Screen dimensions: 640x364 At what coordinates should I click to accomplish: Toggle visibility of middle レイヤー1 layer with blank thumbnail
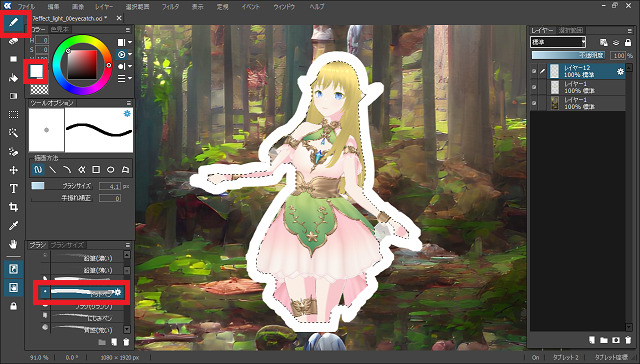(x=534, y=87)
